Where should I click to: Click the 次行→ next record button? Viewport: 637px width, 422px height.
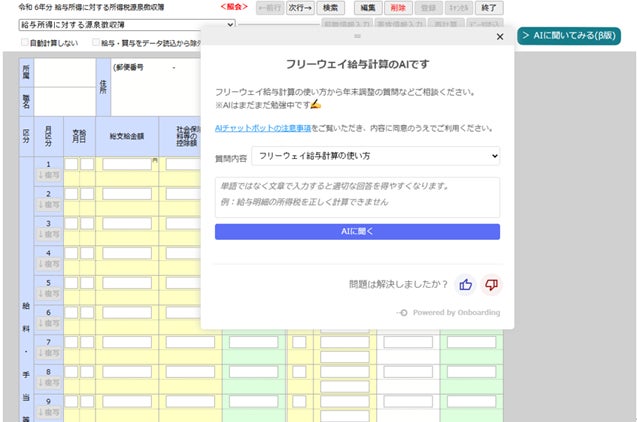tap(300, 7)
